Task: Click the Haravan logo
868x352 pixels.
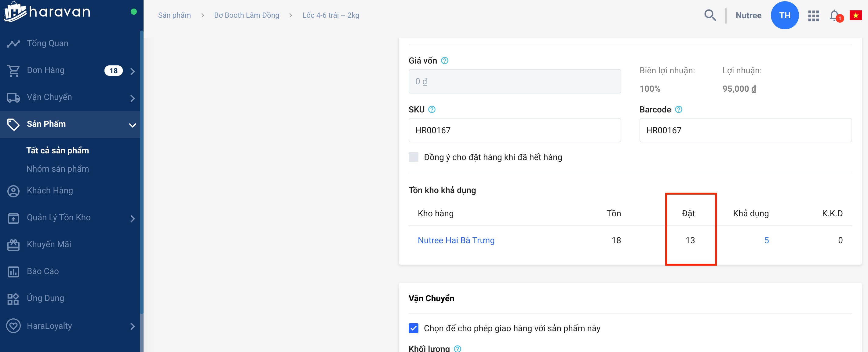Action: point(47,12)
